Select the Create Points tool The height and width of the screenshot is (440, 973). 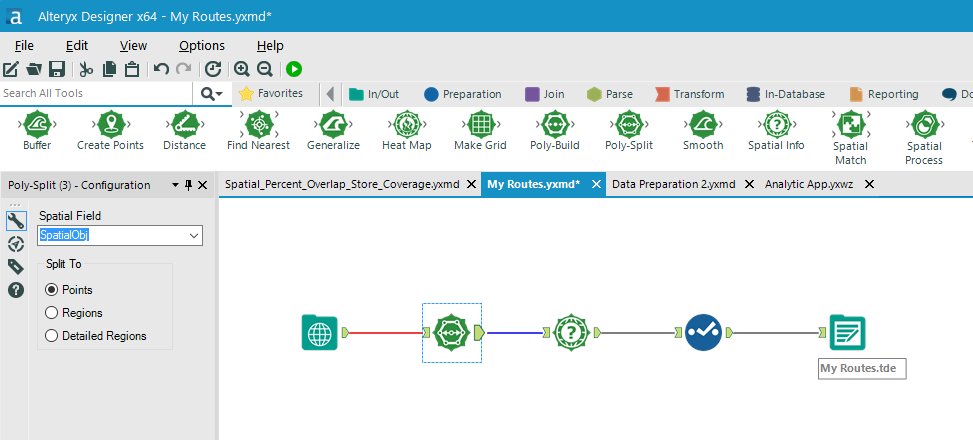[110, 132]
